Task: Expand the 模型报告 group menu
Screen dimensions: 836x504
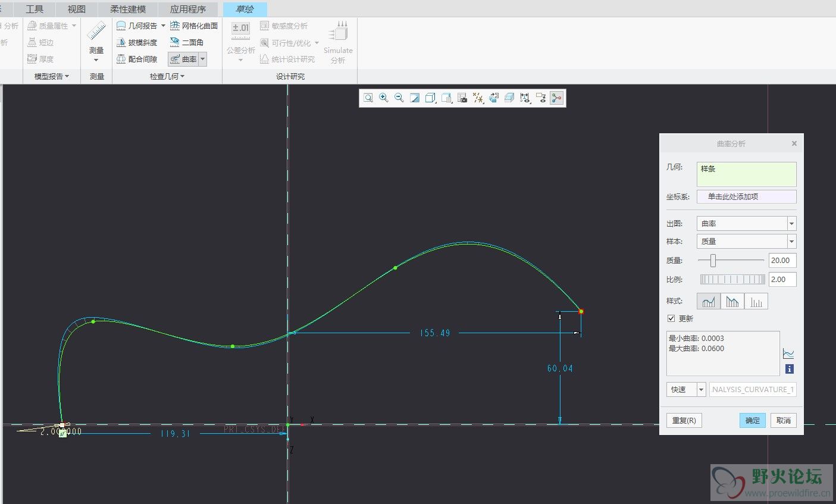Action: (x=52, y=76)
